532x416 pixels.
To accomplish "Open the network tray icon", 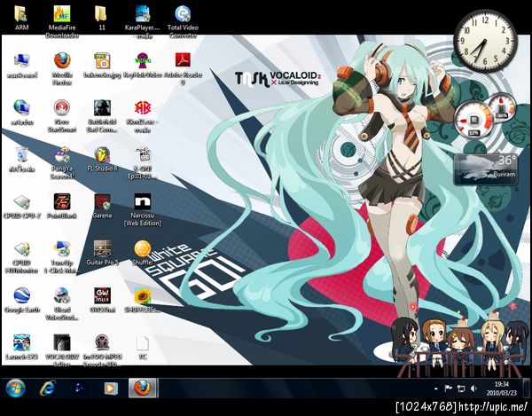I will pyautogui.click(x=461, y=389).
